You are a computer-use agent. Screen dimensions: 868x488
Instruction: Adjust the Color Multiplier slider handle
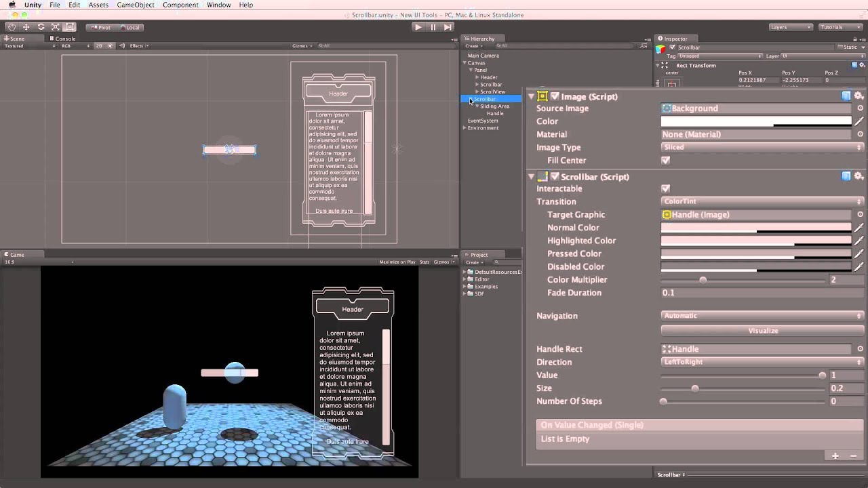point(703,280)
